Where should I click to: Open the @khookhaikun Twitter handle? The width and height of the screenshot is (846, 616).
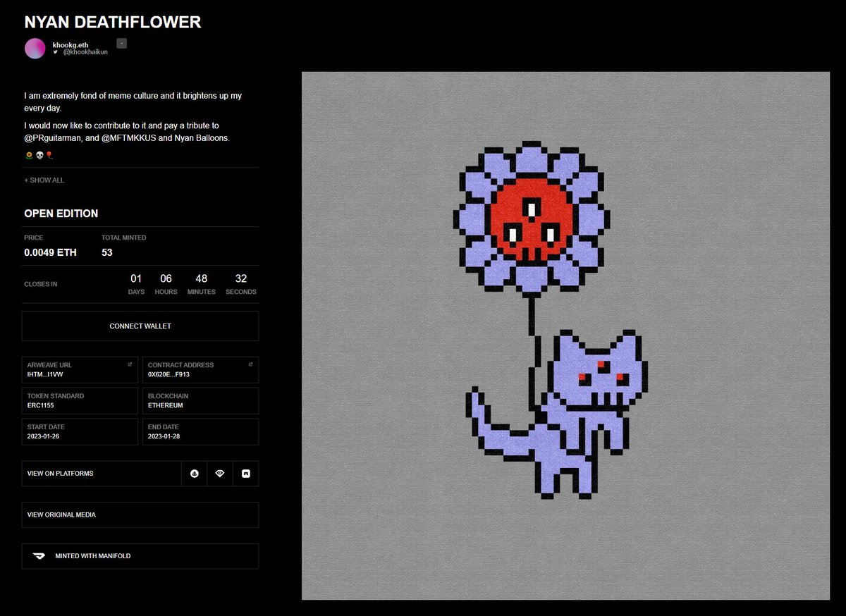tap(85, 52)
